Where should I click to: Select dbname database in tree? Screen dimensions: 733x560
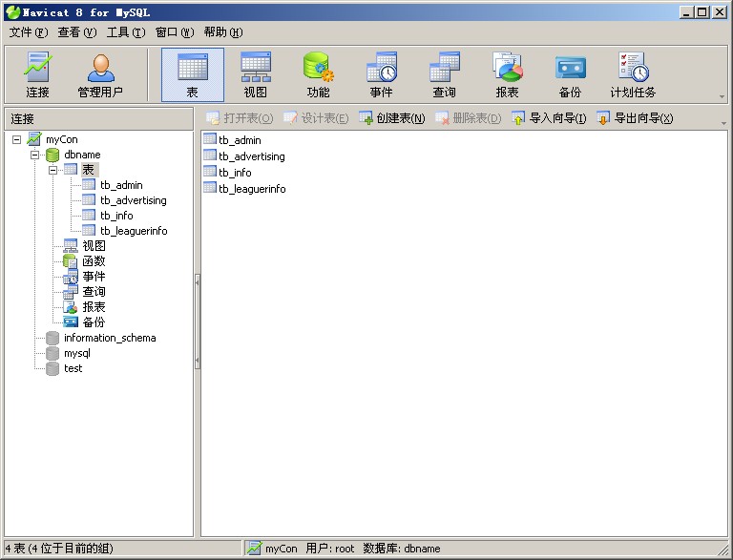click(x=82, y=155)
